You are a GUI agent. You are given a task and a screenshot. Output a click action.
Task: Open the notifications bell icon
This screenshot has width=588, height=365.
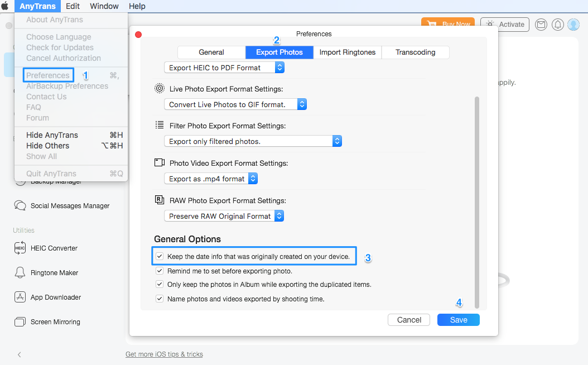tap(558, 25)
